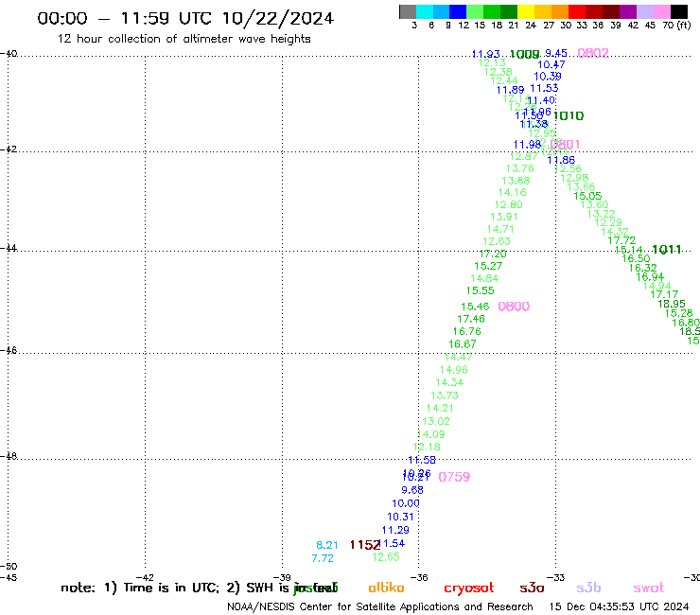Select the red swatch in the color legend

pos(577,11)
